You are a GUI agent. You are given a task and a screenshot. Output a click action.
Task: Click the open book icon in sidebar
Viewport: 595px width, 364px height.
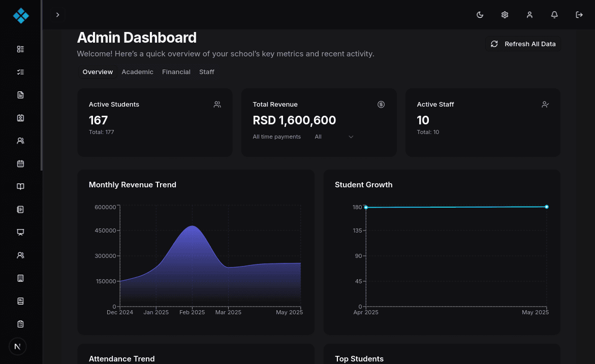pyautogui.click(x=20, y=186)
